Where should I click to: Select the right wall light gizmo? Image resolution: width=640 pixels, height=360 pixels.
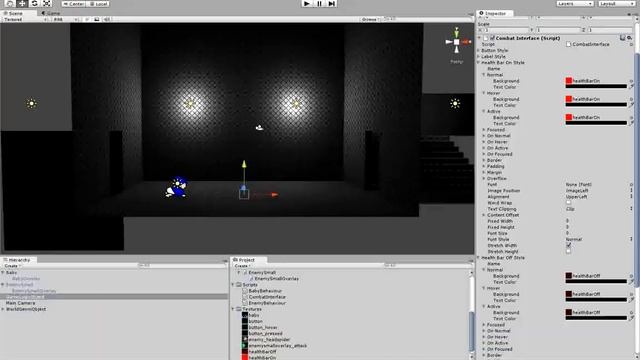click(x=296, y=104)
